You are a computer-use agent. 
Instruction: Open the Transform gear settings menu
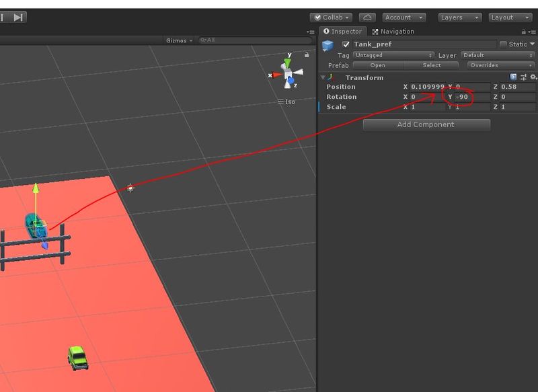[x=533, y=77]
